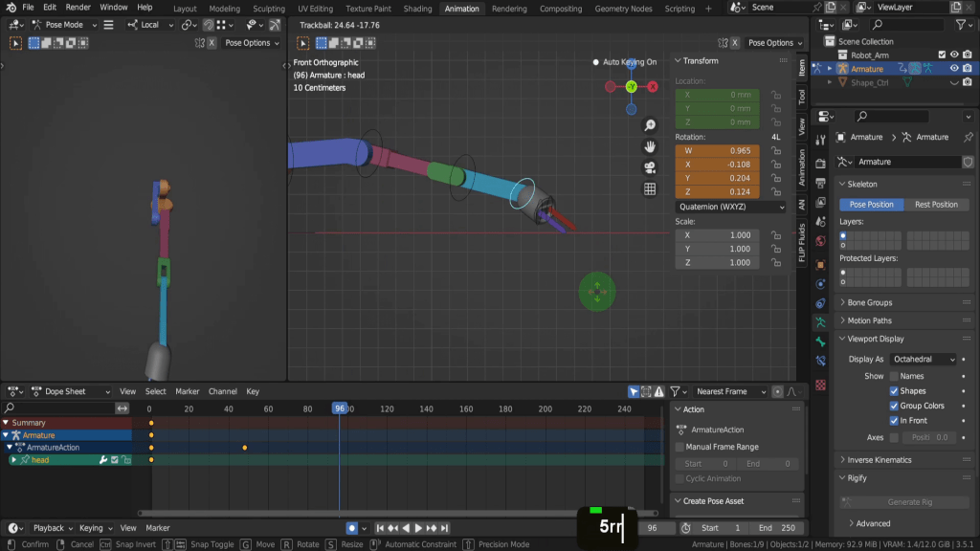Image resolution: width=980 pixels, height=551 pixels.
Task: Uncheck the In Front checkbox
Action: coord(894,420)
